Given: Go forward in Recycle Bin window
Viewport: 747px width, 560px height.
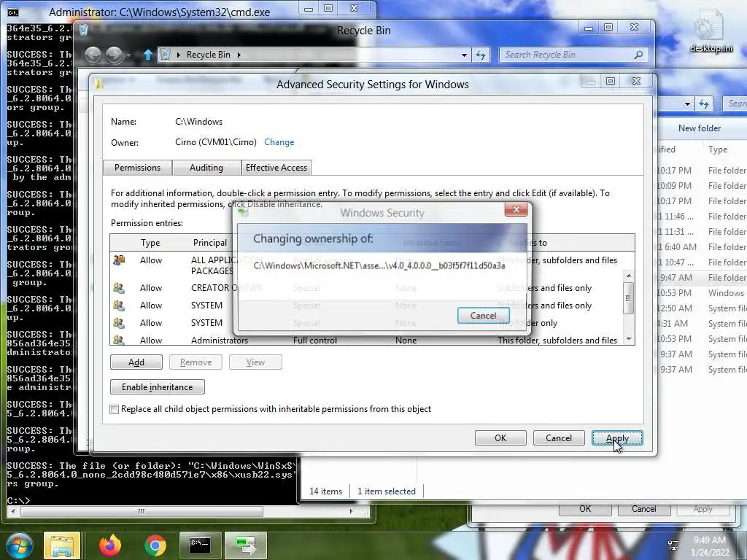Looking at the screenshot, I should [114, 55].
